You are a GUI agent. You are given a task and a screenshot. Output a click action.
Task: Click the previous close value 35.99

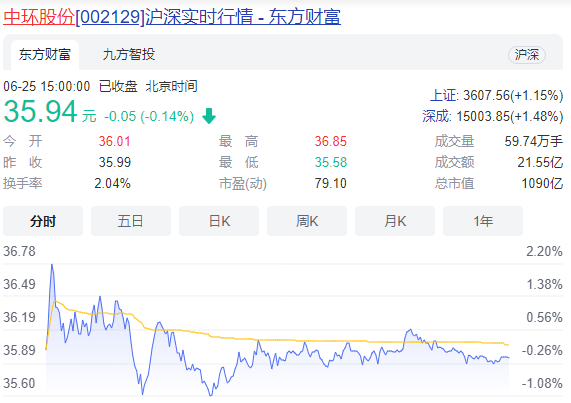(114, 162)
